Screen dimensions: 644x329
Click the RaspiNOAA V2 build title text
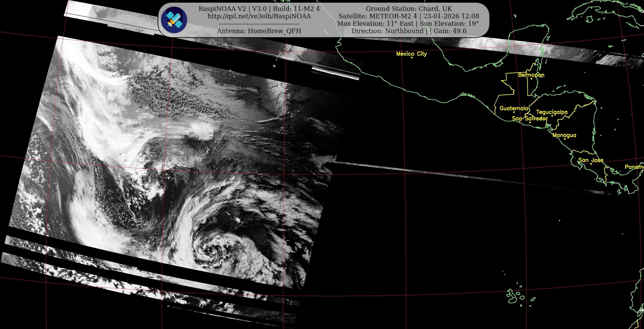[259, 9]
